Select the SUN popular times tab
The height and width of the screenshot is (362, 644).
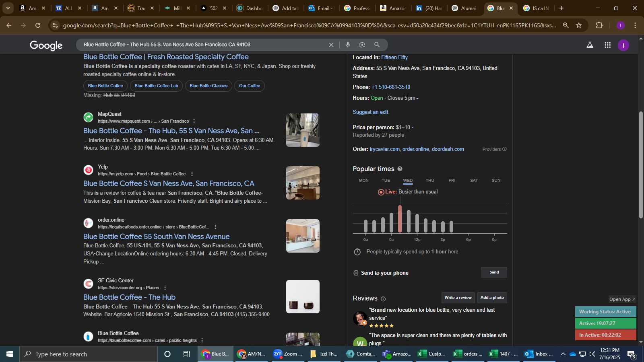496,181
